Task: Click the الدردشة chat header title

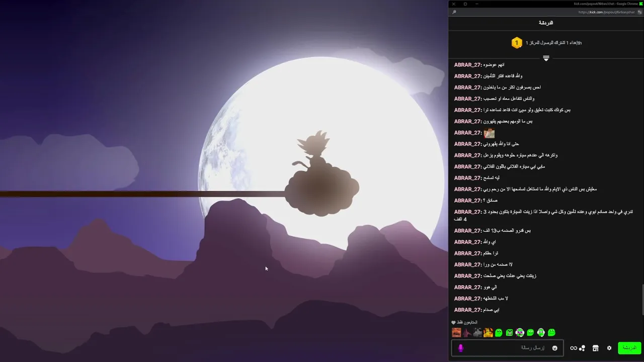Action: [546, 23]
